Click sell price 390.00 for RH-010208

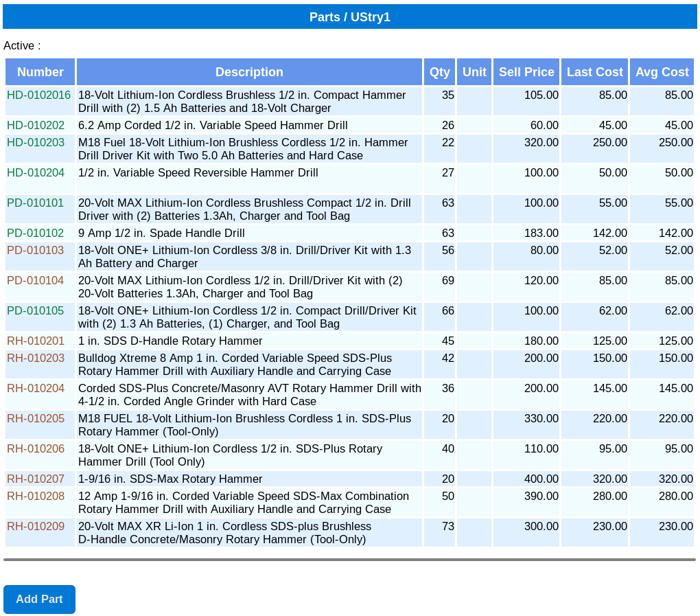pyautogui.click(x=541, y=496)
